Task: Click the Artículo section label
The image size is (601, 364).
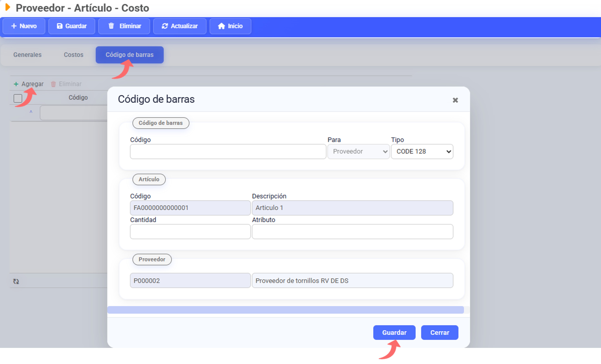Action: click(149, 179)
